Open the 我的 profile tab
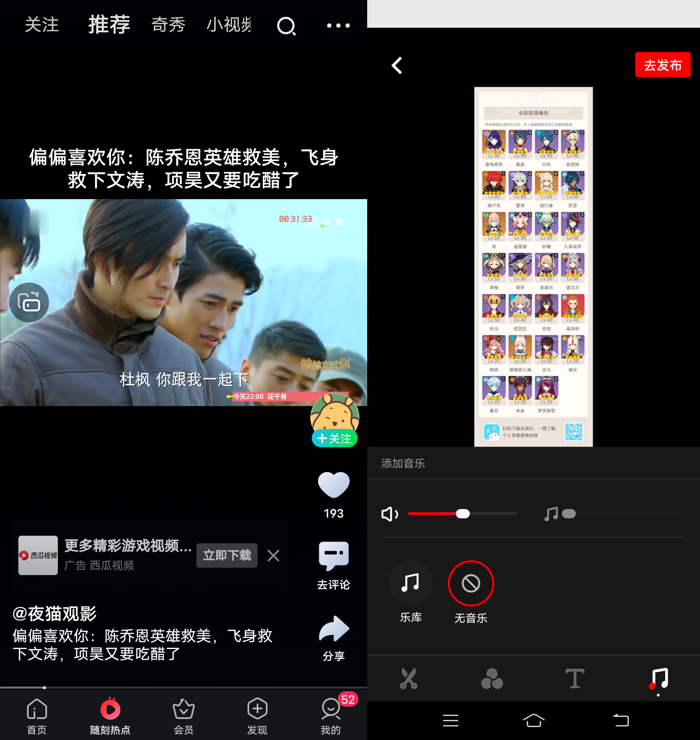 coord(330,717)
